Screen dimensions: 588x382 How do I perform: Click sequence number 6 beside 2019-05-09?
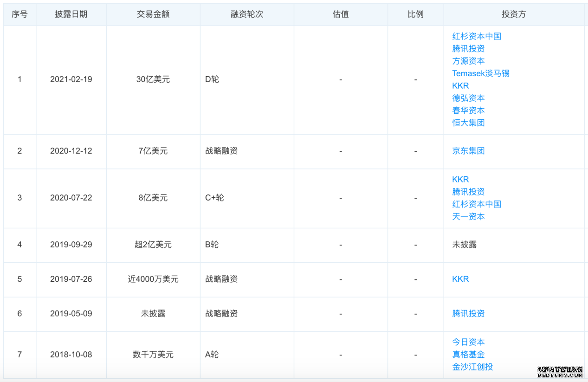[x=19, y=313]
